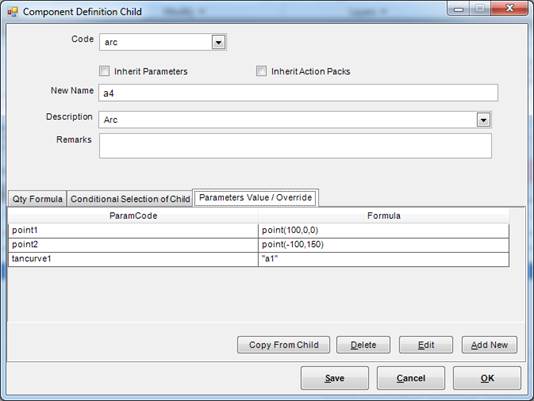The height and width of the screenshot is (401, 534).
Task: Cancel the dialog changes
Action: pos(411,378)
